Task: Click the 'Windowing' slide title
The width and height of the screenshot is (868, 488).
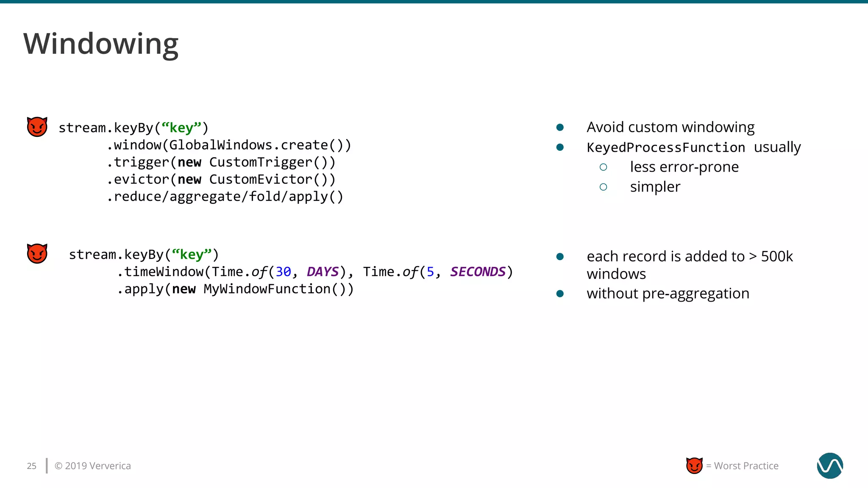Action: (101, 44)
